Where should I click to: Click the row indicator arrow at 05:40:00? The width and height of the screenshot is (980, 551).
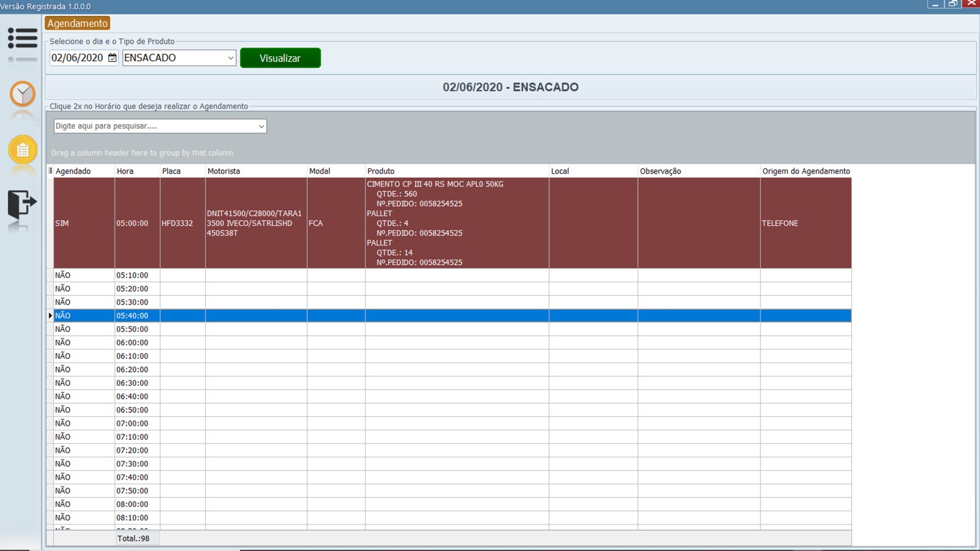click(50, 316)
